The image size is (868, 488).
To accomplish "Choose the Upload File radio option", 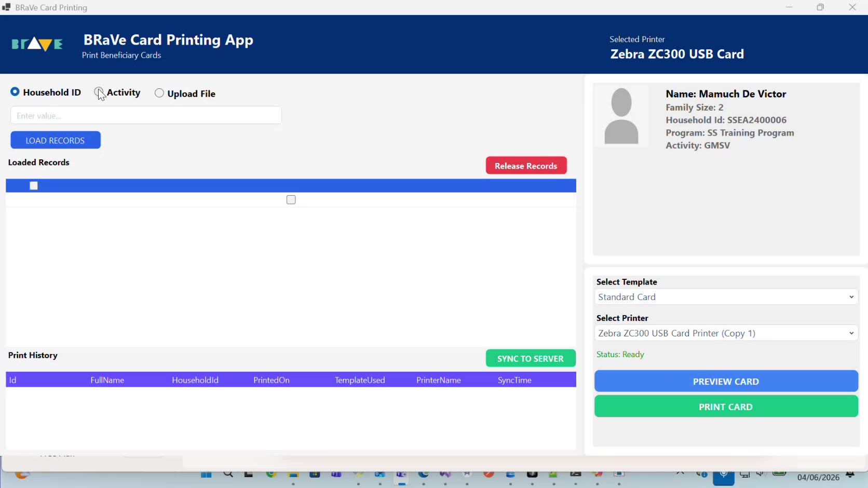I will point(159,93).
